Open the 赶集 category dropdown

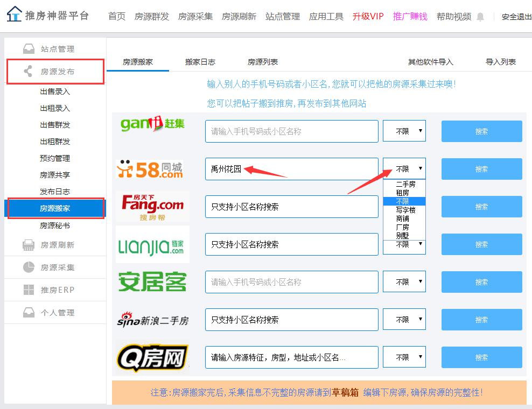404,131
